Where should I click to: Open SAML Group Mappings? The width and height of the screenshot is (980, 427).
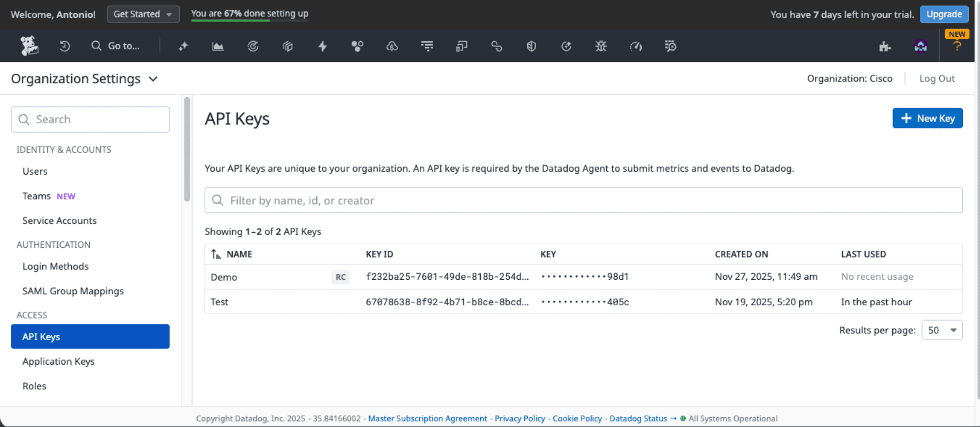[x=73, y=291]
